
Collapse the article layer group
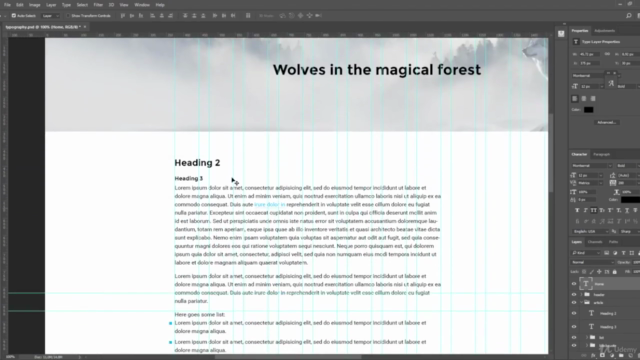coord(581,302)
